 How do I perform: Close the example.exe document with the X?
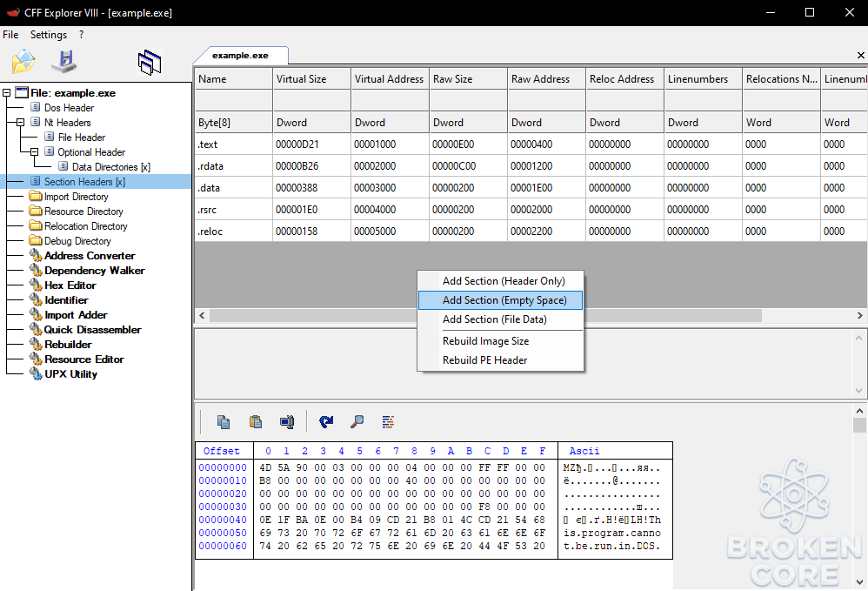coord(860,56)
